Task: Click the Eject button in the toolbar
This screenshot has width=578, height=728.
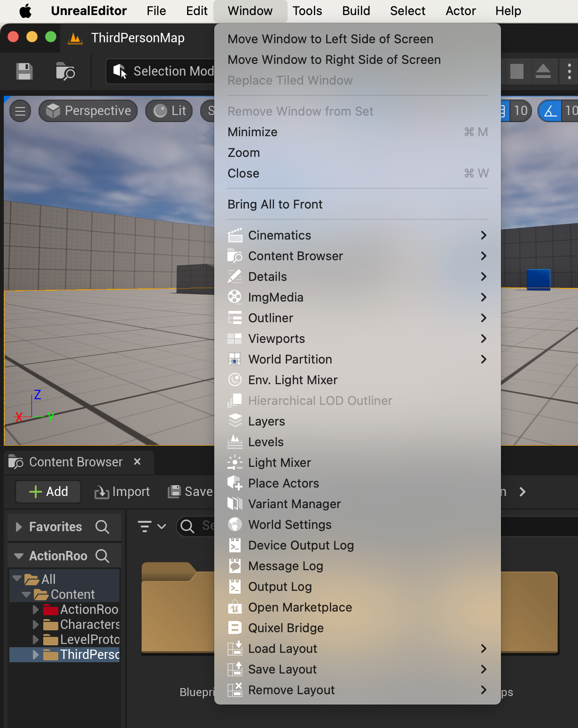Action: (543, 71)
